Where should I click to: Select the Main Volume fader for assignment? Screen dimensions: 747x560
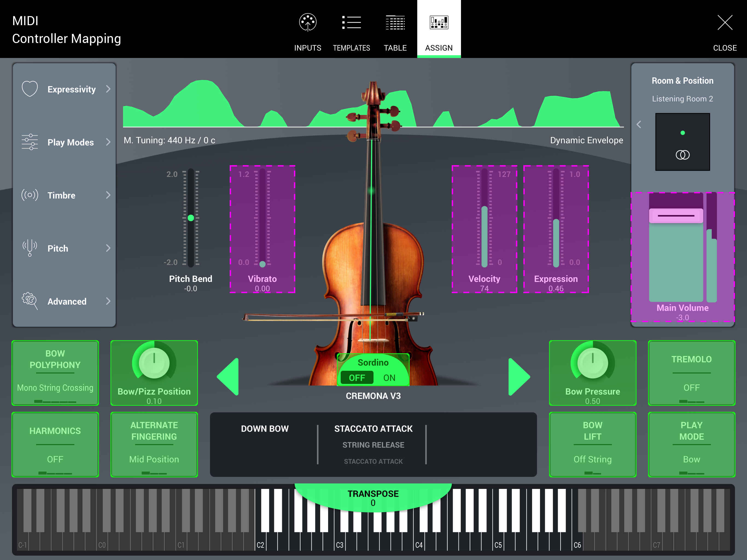click(x=682, y=257)
